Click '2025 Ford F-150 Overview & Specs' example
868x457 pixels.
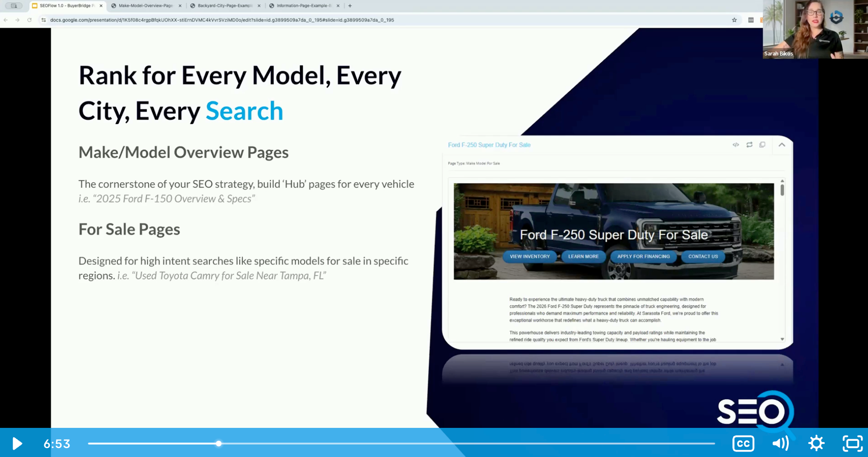pos(174,199)
